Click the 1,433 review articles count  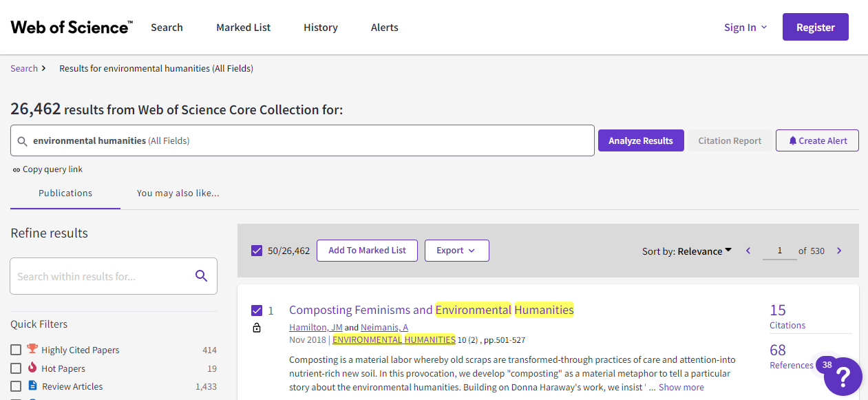[206, 387]
